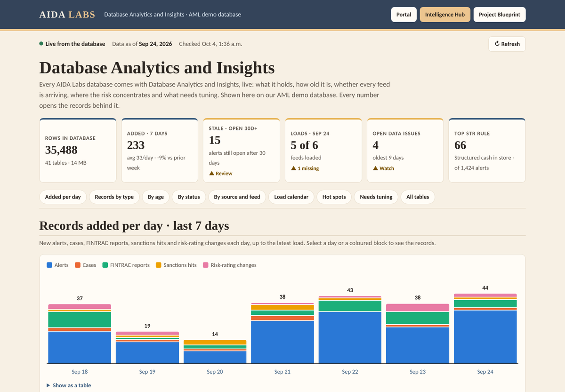Click the 1 missing warning
Viewport: 565px width, 392px height.
pyautogui.click(x=305, y=168)
